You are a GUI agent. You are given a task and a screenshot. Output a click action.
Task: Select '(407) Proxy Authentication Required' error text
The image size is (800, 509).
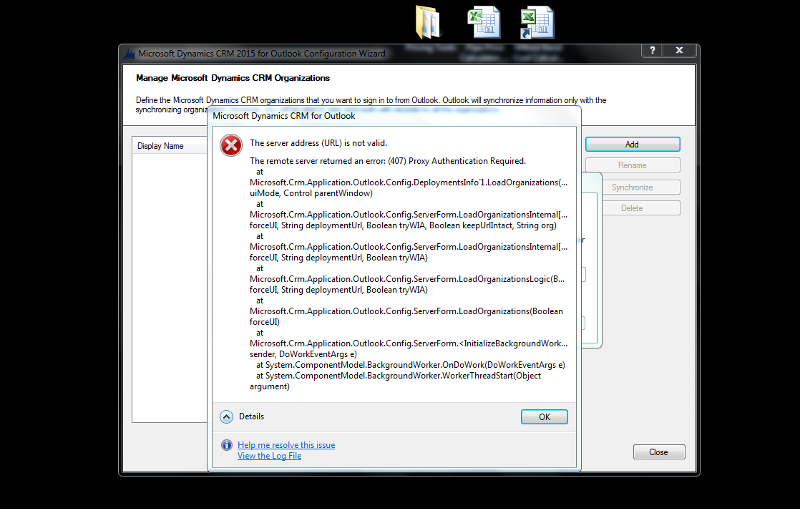click(456, 161)
